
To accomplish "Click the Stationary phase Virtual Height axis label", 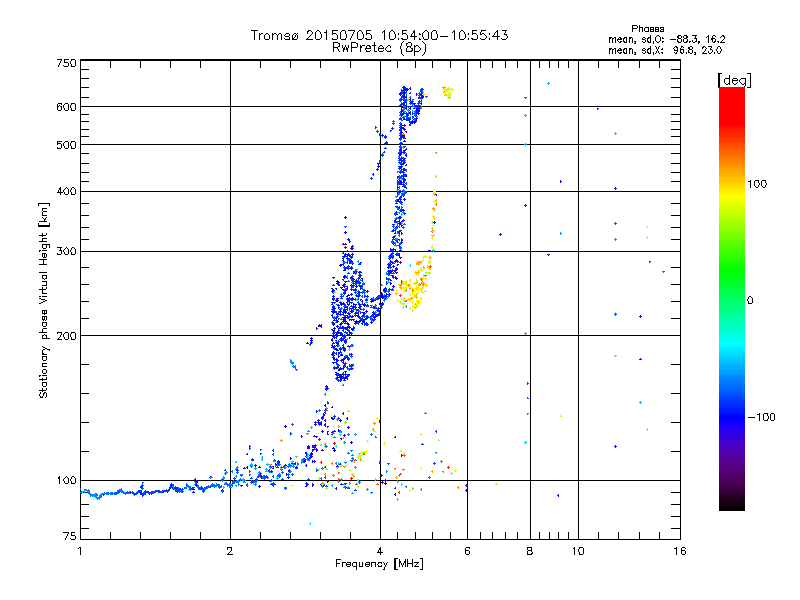I will (x=44, y=300).
